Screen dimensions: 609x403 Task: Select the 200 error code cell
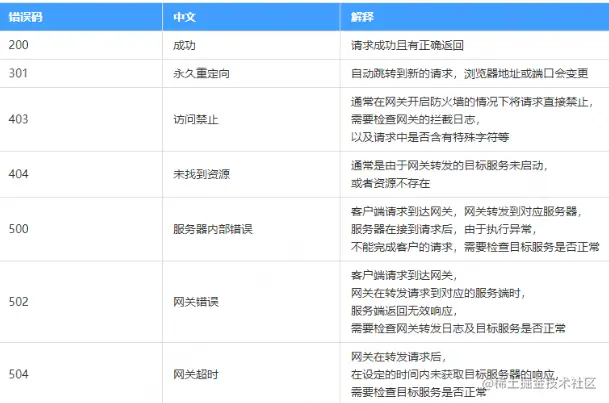[x=81, y=45]
